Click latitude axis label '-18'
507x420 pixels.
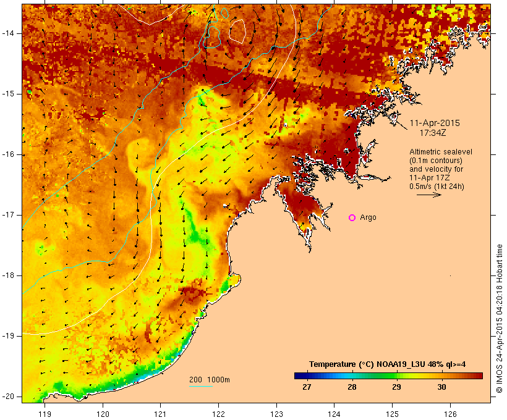7,275
